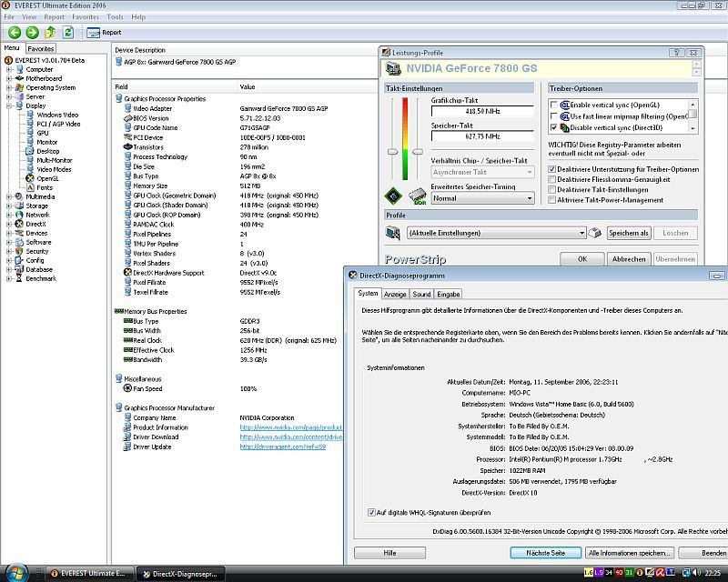Expand the Server tree node
Image resolution: width=728 pixels, height=582 pixels.
click(x=9, y=97)
